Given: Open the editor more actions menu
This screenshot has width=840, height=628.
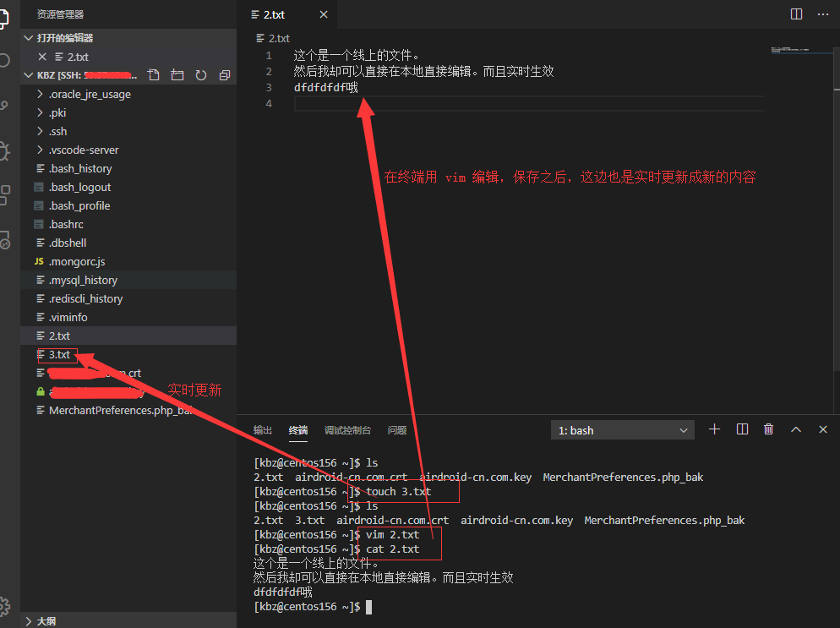Looking at the screenshot, I should pyautogui.click(x=822, y=14).
